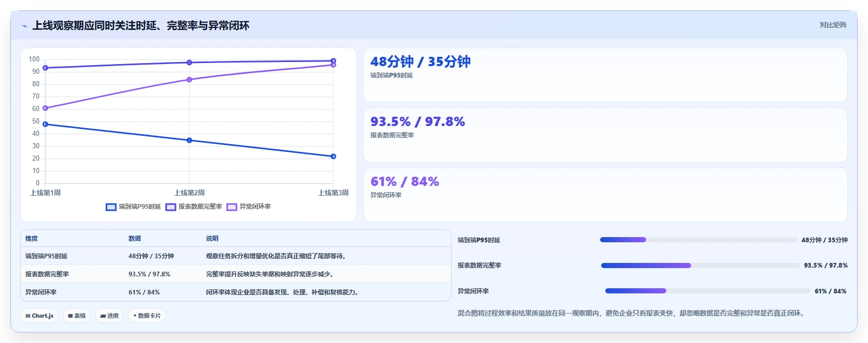
Task: Click the 混合图将过程效率 footer note
Action: point(631,313)
